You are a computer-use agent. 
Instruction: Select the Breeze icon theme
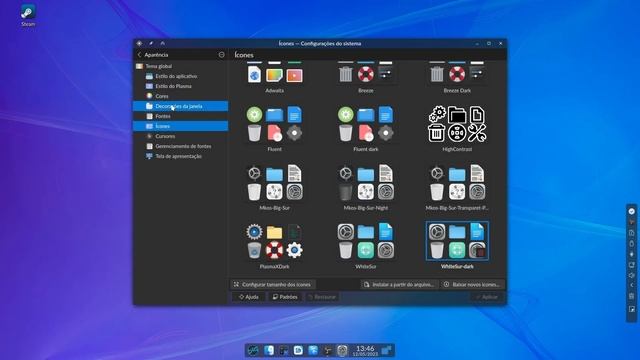[366, 78]
